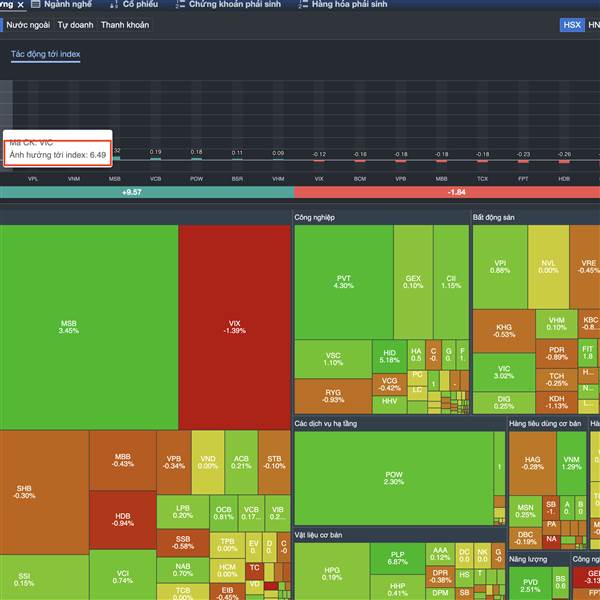
Task: Select the MSN 0.25% tile
Action: pos(525,511)
